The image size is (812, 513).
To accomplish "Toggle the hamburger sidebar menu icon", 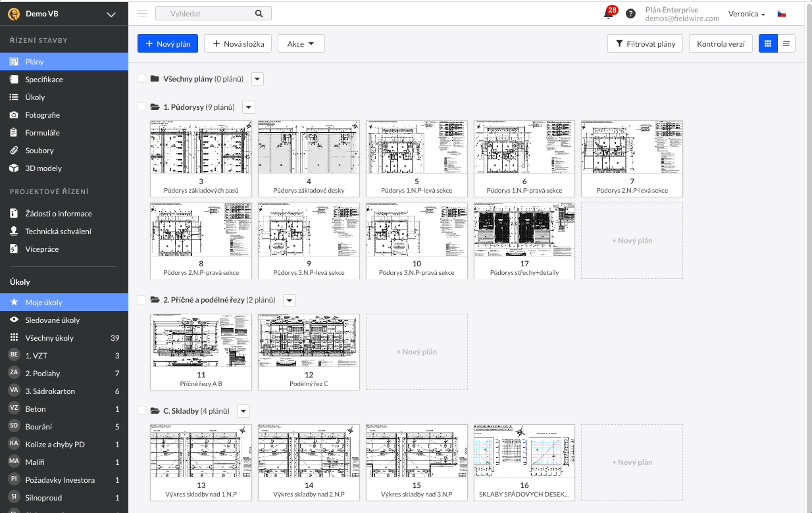I will click(142, 13).
